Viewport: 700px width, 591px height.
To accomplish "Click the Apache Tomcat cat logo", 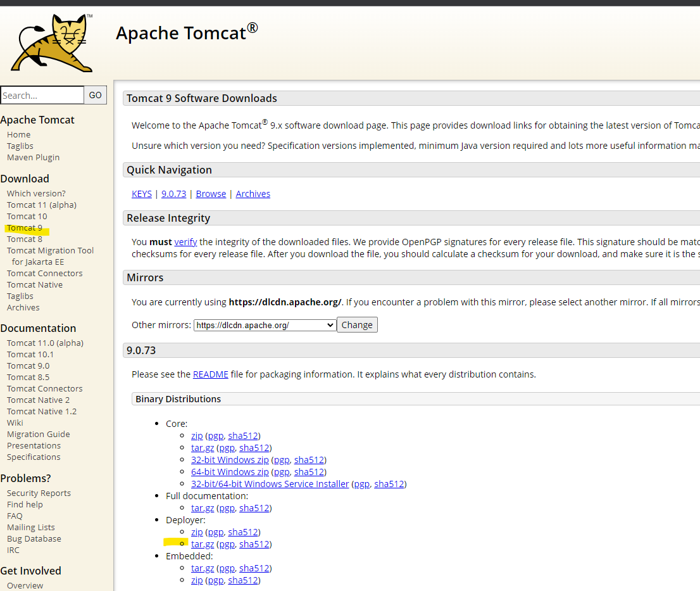I will (x=52, y=43).
